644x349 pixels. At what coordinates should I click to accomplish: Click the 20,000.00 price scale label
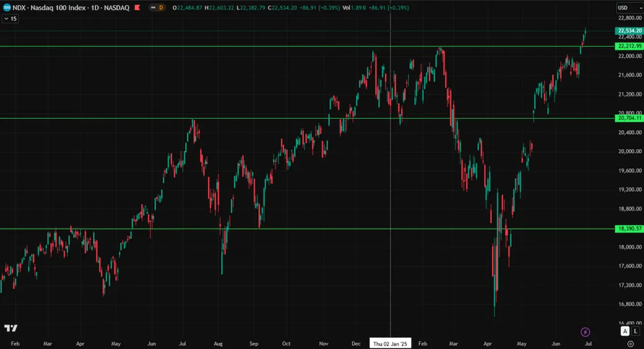630,152
